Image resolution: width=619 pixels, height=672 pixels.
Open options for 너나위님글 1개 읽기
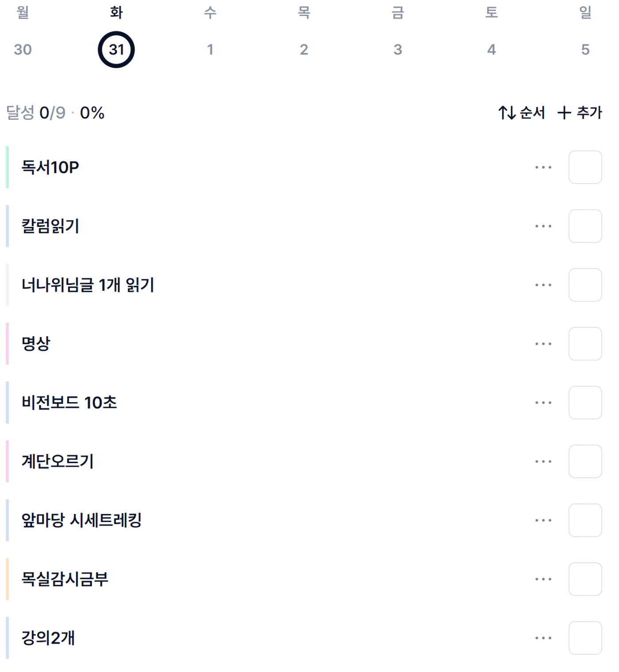click(543, 285)
